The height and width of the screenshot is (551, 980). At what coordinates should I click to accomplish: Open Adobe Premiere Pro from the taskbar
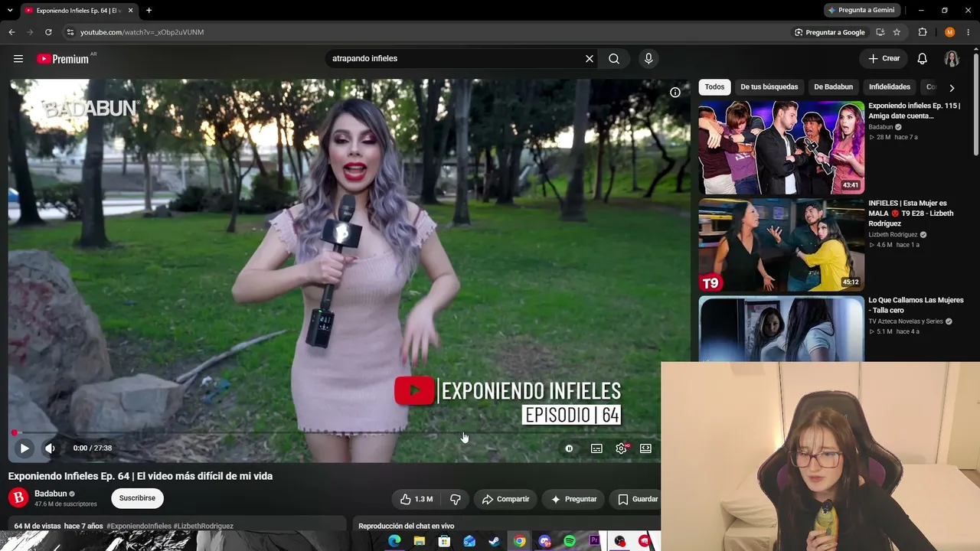coord(595,541)
